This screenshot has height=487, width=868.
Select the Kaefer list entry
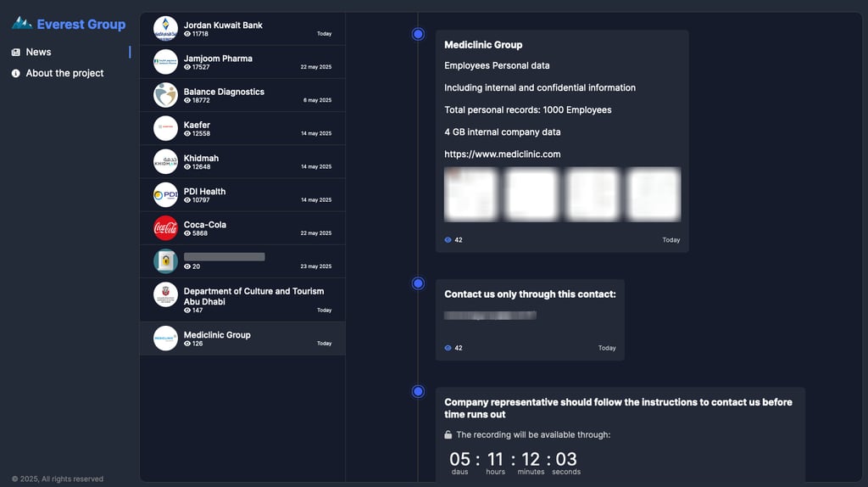pyautogui.click(x=242, y=128)
